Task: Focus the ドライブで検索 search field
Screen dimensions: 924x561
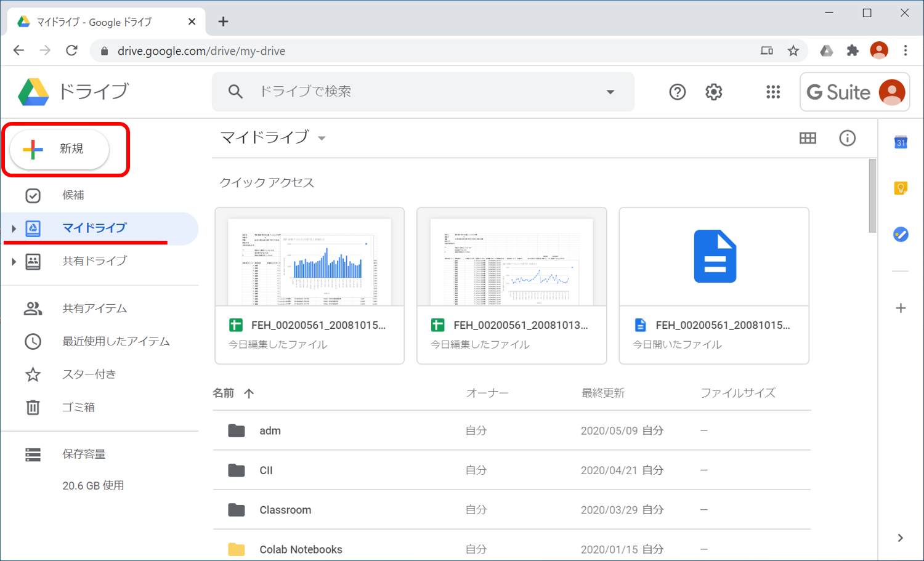Action: (423, 92)
